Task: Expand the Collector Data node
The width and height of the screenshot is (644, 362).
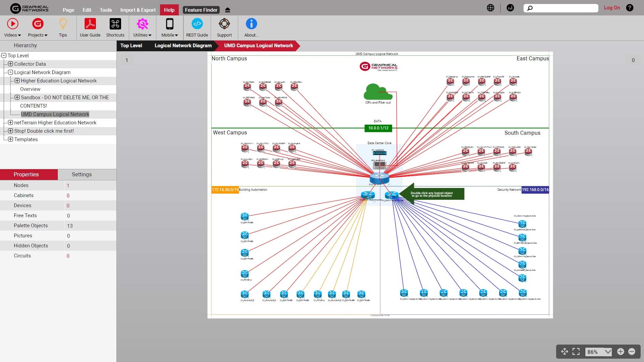Action: click(x=10, y=64)
